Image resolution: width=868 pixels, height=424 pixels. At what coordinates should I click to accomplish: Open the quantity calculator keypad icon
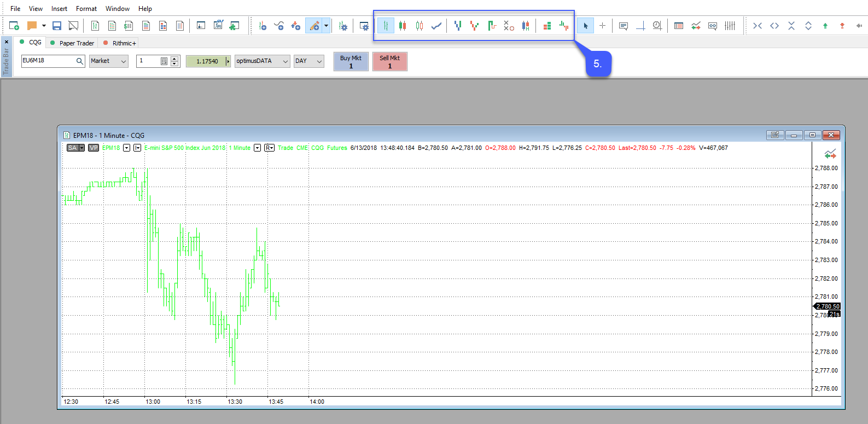tap(164, 61)
